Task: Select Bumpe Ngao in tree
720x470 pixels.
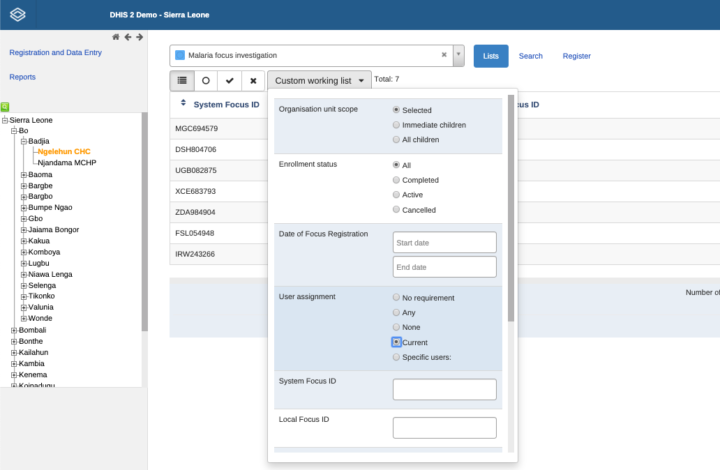Action: pyautogui.click(x=50, y=207)
